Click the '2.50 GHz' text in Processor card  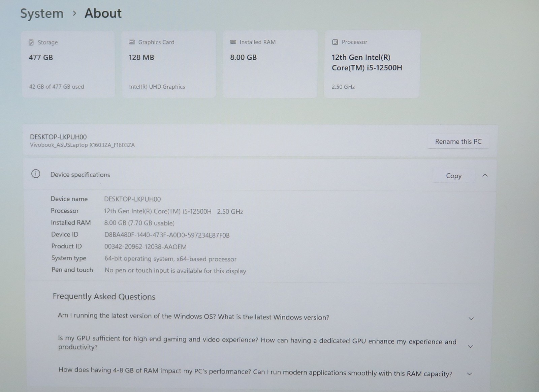(x=343, y=87)
